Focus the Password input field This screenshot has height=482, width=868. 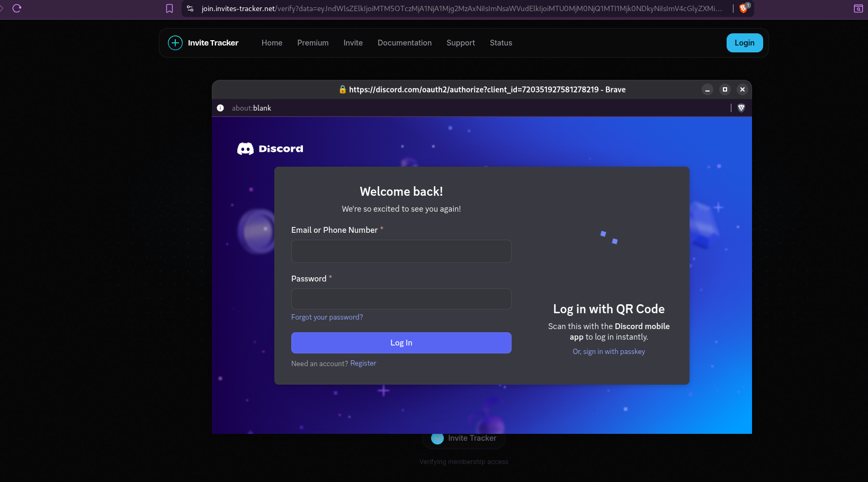pyautogui.click(x=401, y=299)
